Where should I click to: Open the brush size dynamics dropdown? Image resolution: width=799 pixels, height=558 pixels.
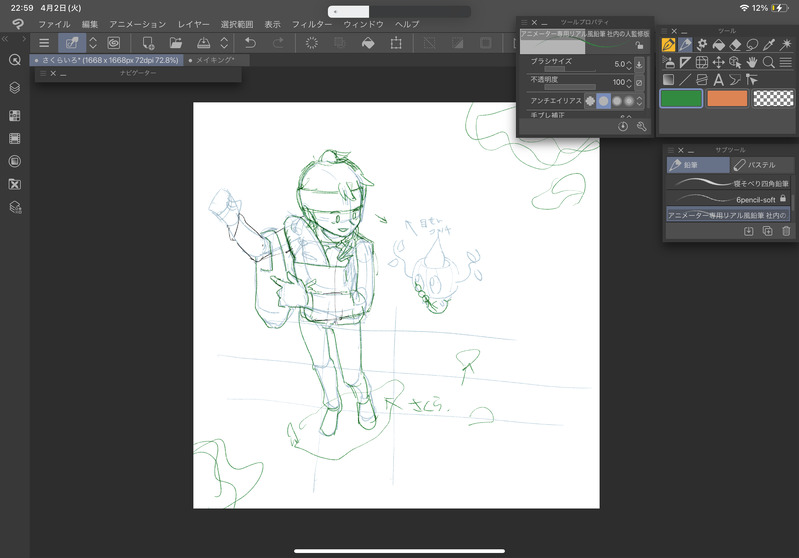click(x=640, y=64)
